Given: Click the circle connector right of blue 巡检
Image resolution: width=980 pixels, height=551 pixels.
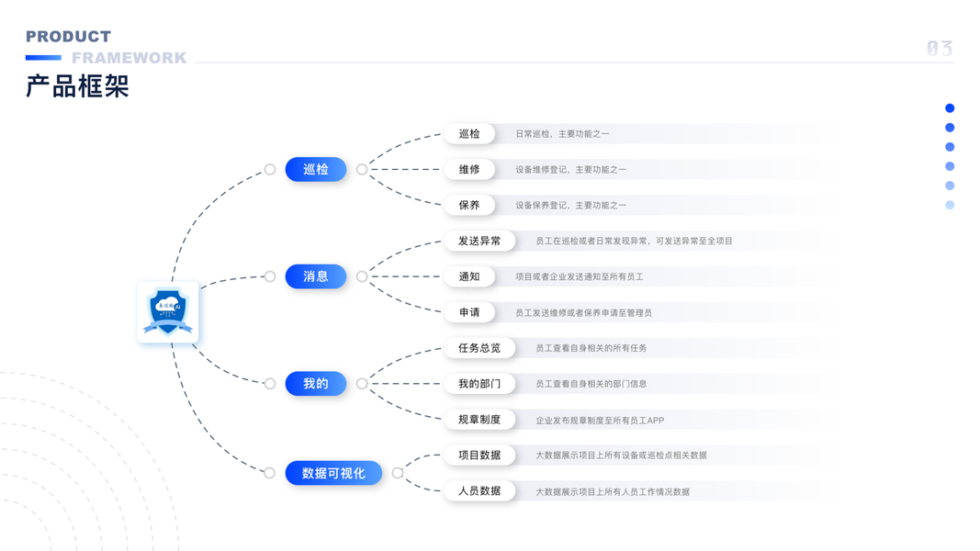Looking at the screenshot, I should coord(362,169).
